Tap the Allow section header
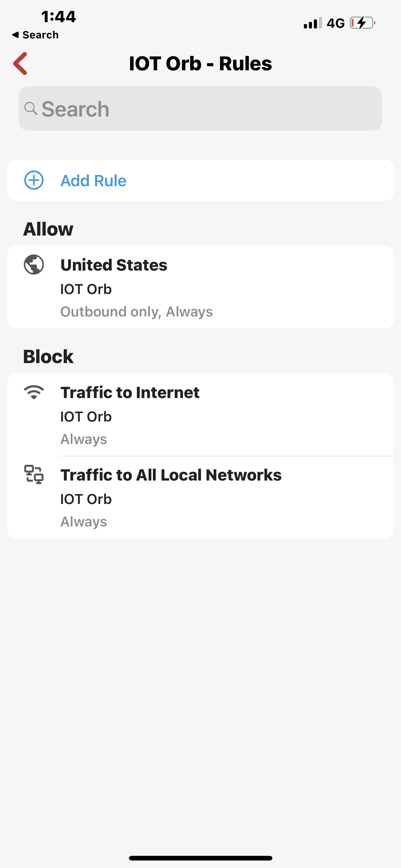The width and height of the screenshot is (401, 868). coord(48,229)
